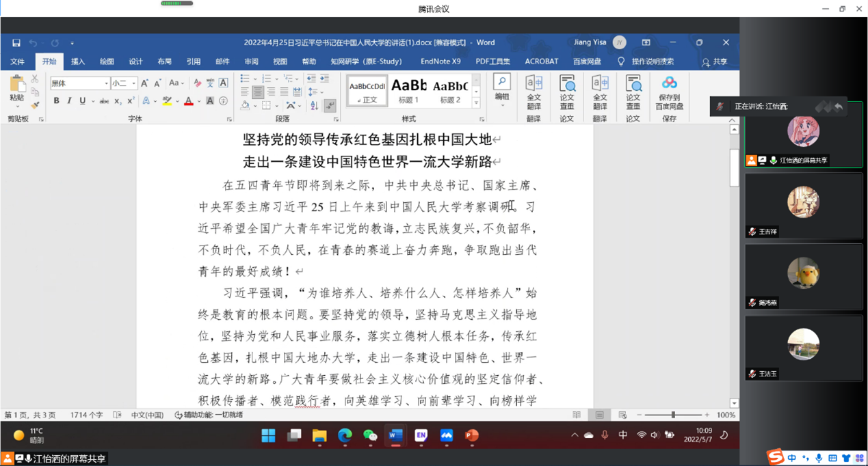Expand the font color dropdown arrow
This screenshot has width=868, height=466.
pos(199,101)
